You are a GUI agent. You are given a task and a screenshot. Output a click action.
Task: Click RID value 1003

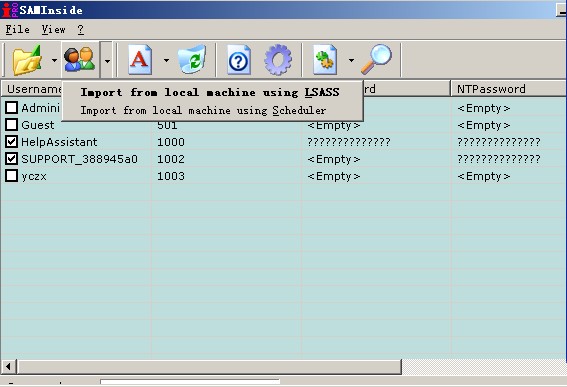[x=171, y=176]
